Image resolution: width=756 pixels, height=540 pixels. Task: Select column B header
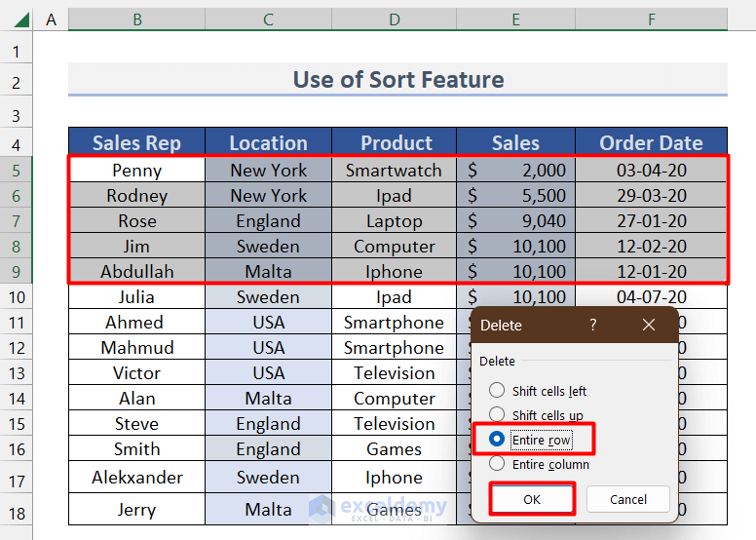(136, 19)
